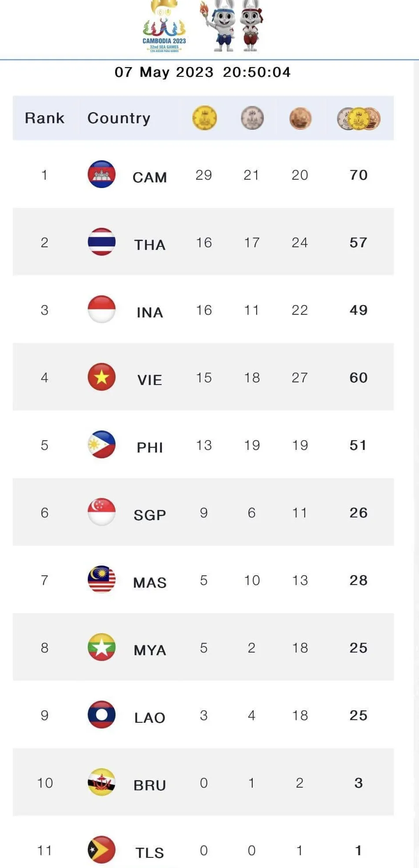This screenshot has width=419, height=868.
Task: Open the SGP country link
Action: tap(150, 515)
